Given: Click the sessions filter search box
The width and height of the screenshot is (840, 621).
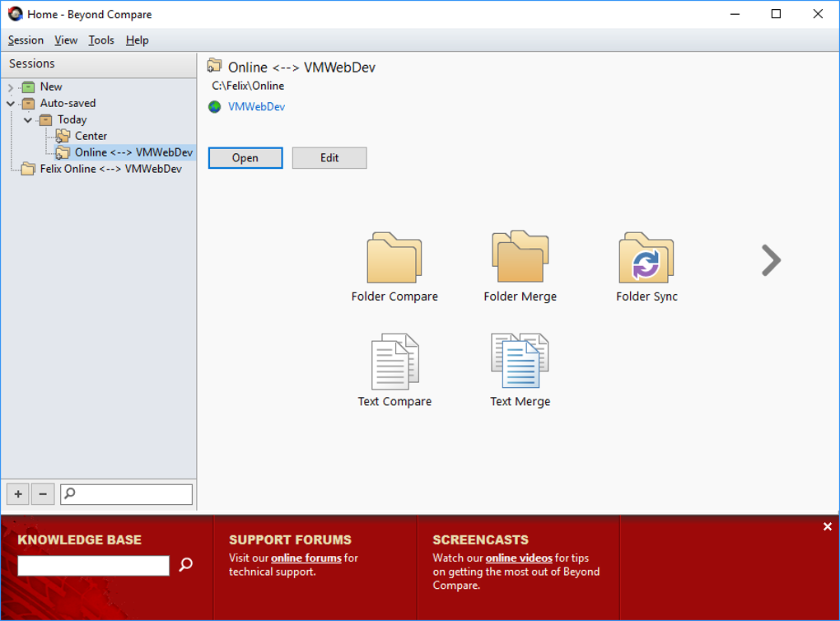Looking at the screenshot, I should [128, 493].
